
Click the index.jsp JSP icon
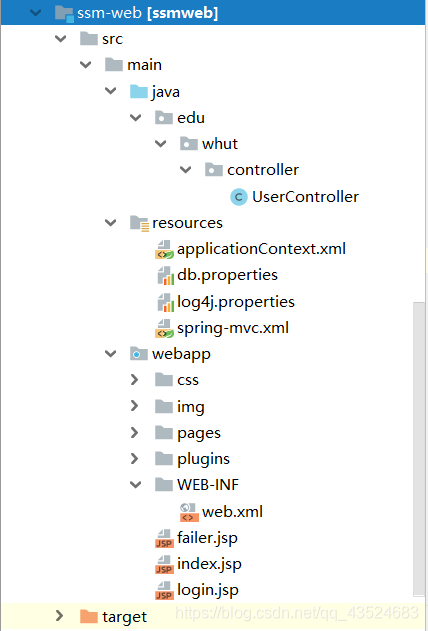point(165,564)
